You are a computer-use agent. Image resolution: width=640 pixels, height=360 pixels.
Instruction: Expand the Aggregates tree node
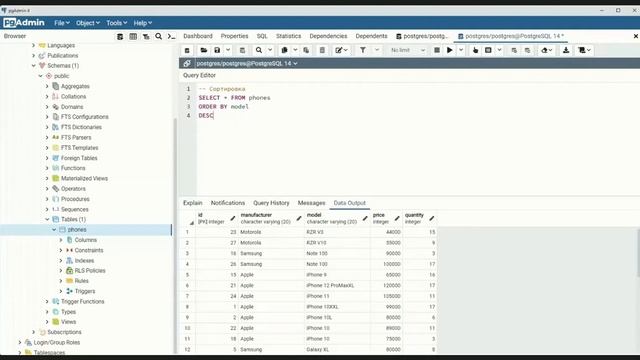(47, 86)
